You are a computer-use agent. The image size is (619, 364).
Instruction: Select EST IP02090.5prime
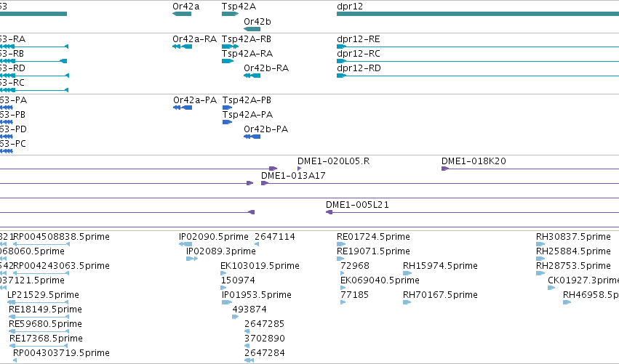[x=185, y=245]
